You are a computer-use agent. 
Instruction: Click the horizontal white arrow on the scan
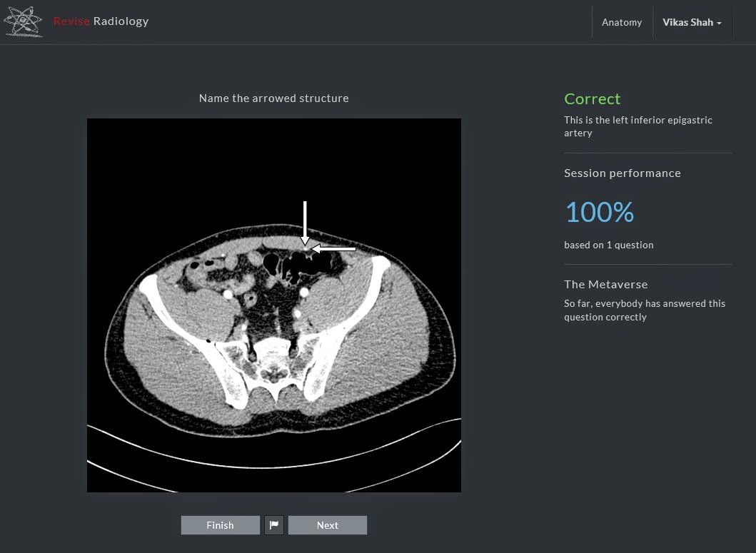pyautogui.click(x=334, y=249)
